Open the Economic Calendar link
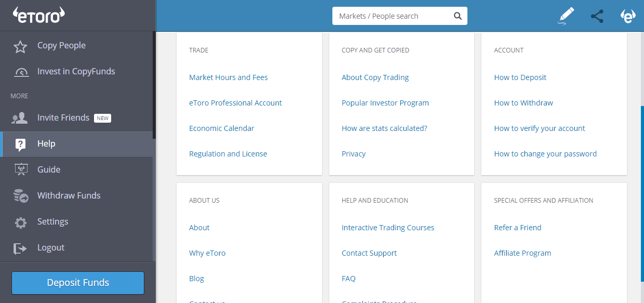 pyautogui.click(x=222, y=128)
